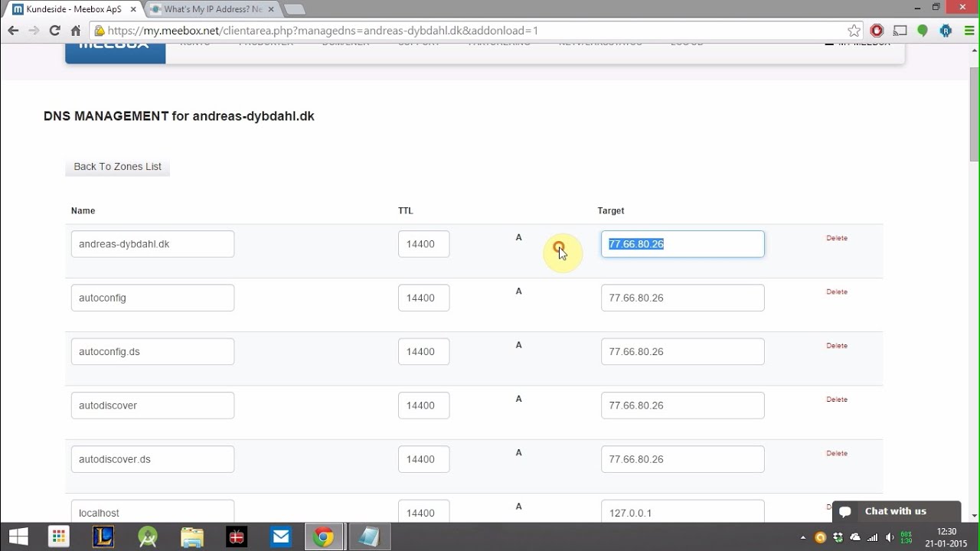Screen dimensions: 980x551
Task: Open the Adblock stop-hand extension icon
Action: (x=877, y=31)
